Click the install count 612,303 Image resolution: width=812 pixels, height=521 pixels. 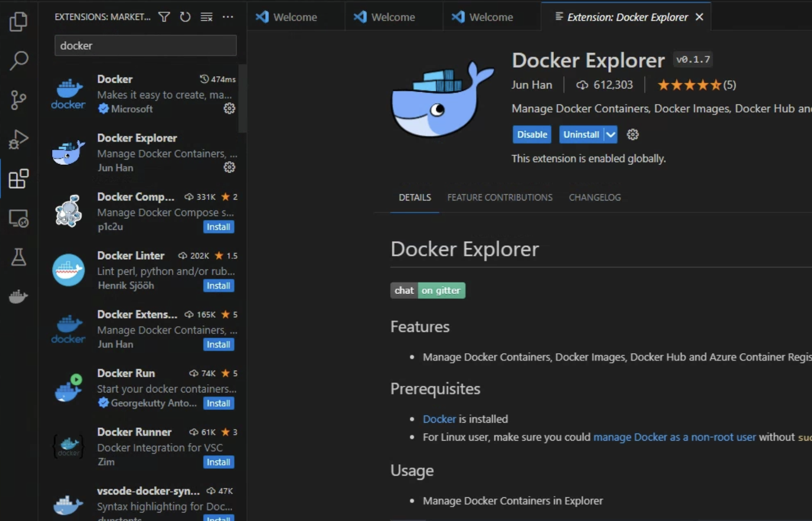click(x=604, y=85)
